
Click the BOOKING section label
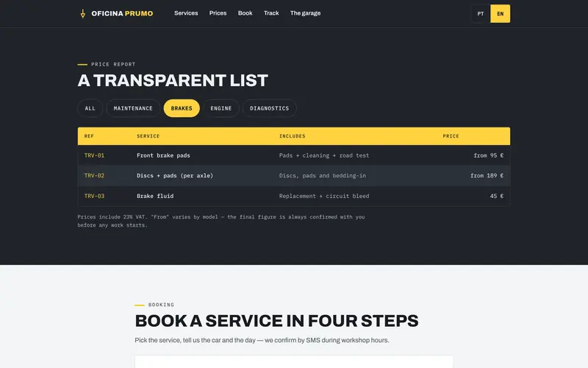pos(161,305)
